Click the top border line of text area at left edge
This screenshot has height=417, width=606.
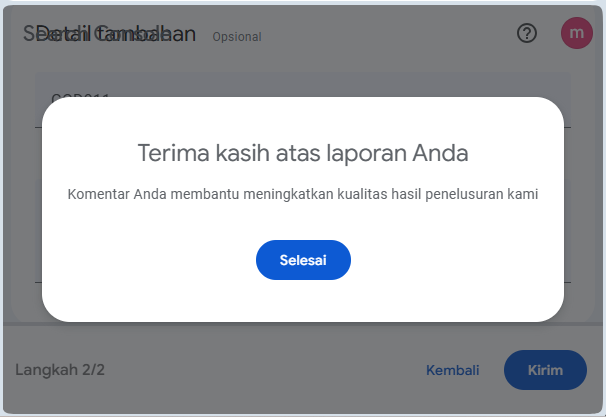pos(38,128)
